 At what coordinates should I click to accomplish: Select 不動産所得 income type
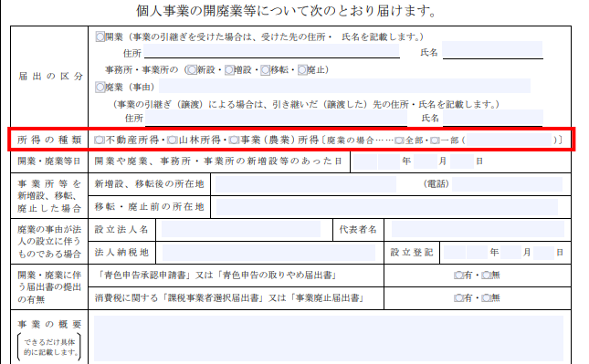coord(100,140)
